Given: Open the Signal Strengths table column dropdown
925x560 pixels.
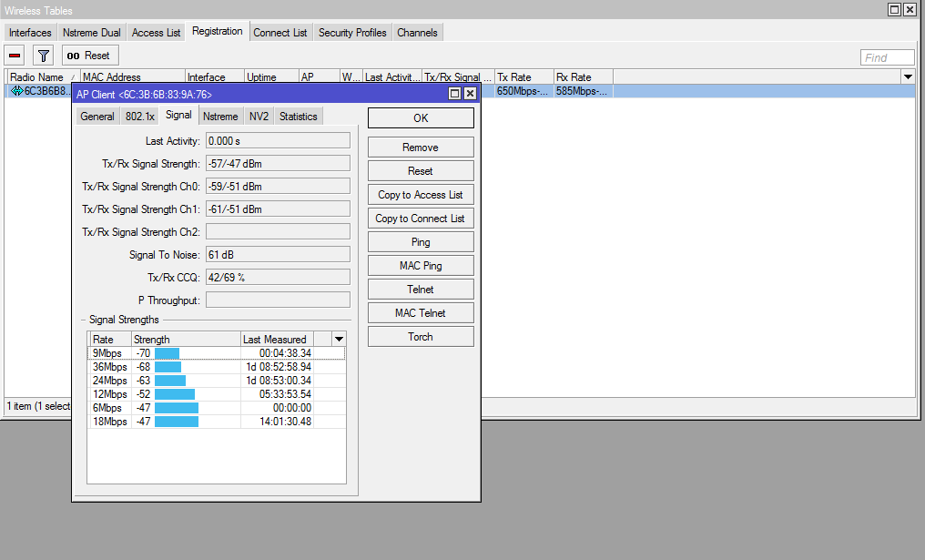Looking at the screenshot, I should [x=339, y=340].
